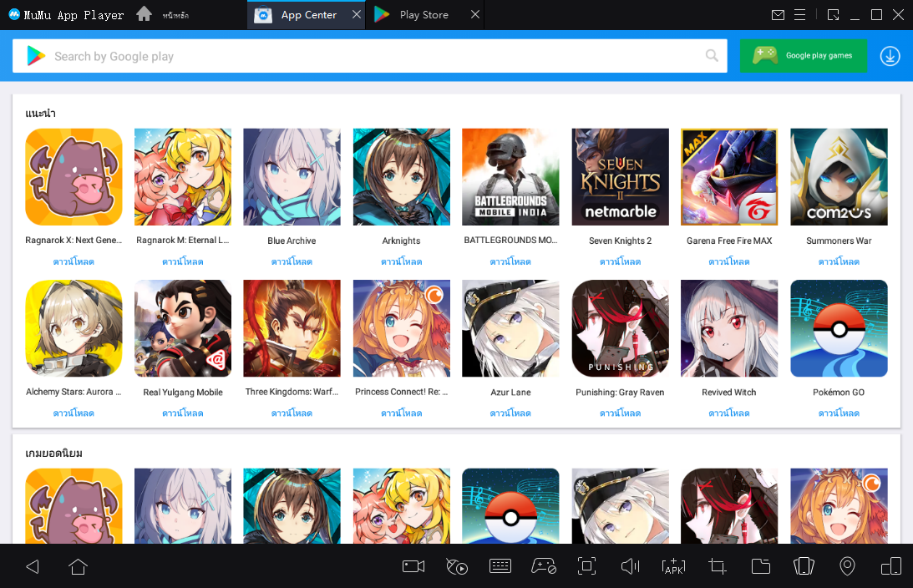
Task: Click the download link under Pokémon GO
Action: (839, 413)
